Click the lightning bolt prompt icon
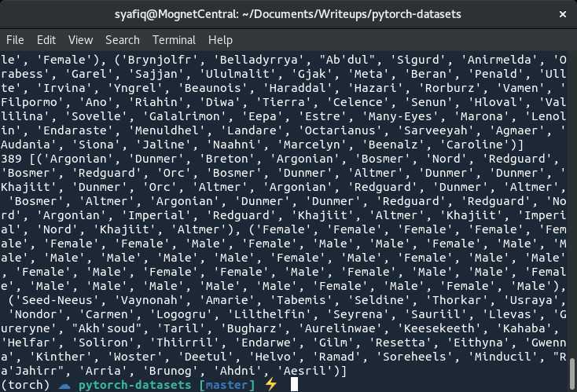The image size is (577, 392). 270,385
